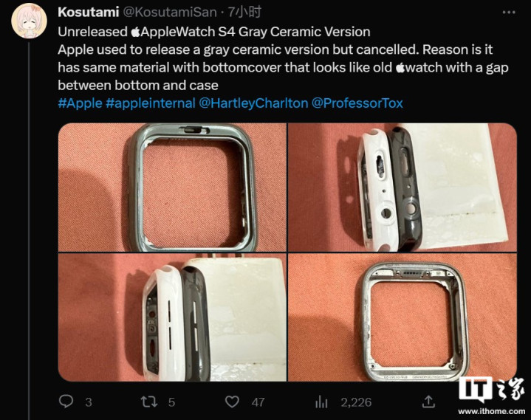Retweet the post using the arrows icon

[149, 402]
